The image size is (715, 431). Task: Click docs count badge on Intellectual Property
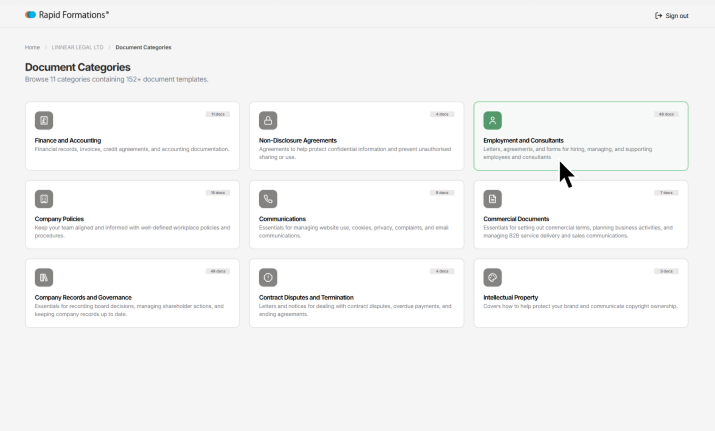pyautogui.click(x=666, y=271)
